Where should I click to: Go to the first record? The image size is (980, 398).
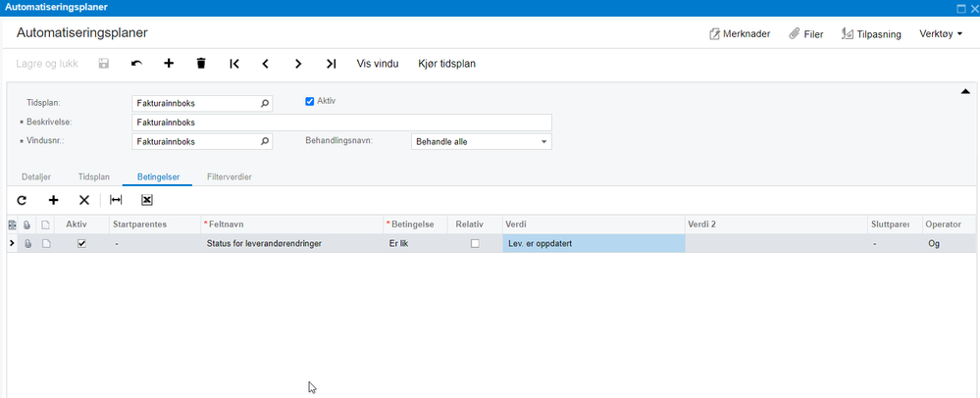(233, 63)
